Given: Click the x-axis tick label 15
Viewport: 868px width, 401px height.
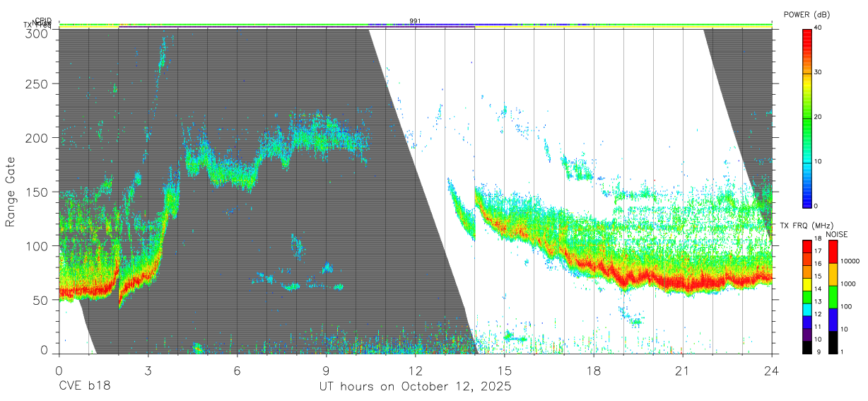Looking at the screenshot, I should click(504, 371).
